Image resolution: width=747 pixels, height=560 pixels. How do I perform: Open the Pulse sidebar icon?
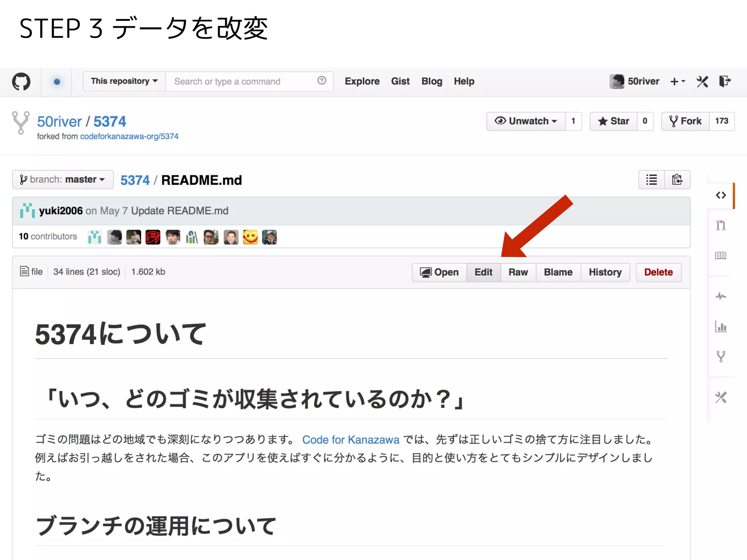point(721,296)
